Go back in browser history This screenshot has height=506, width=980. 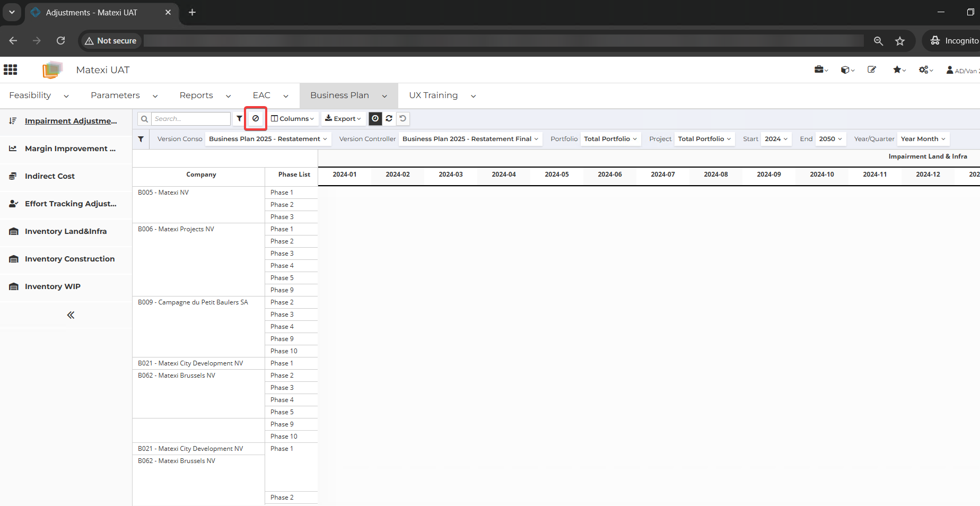pos(13,41)
